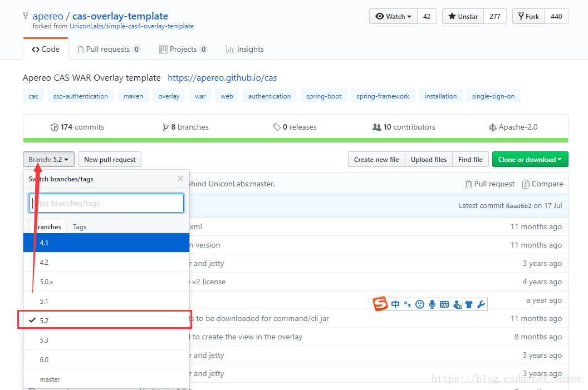
Task: Click the sso-authentication topic tag
Action: [x=81, y=96]
